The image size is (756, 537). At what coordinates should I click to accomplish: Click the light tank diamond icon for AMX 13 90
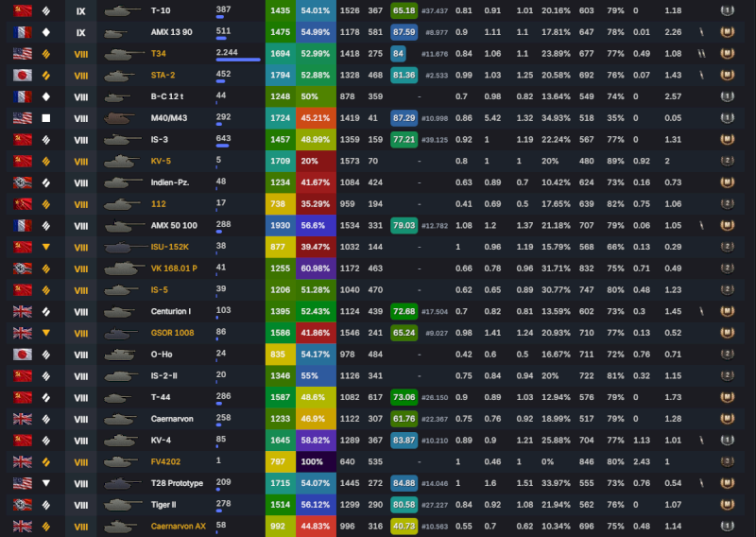tap(46, 32)
